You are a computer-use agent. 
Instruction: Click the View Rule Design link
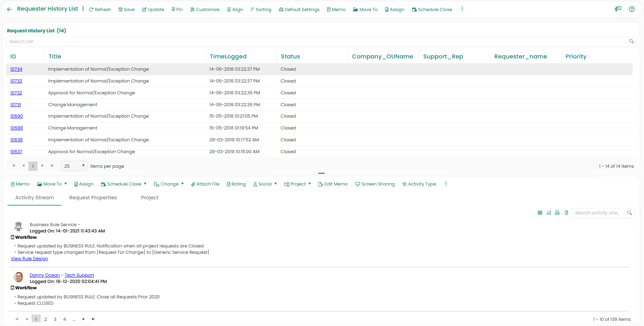pos(29,259)
